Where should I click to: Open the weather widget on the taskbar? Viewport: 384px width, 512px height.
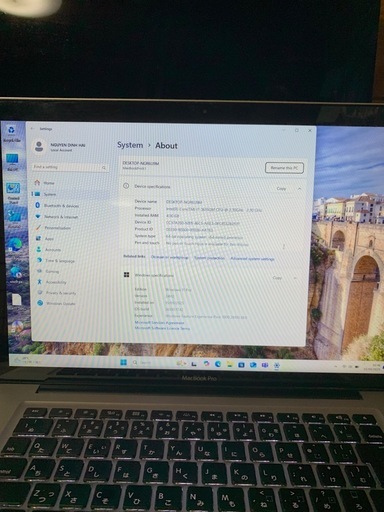(27, 360)
